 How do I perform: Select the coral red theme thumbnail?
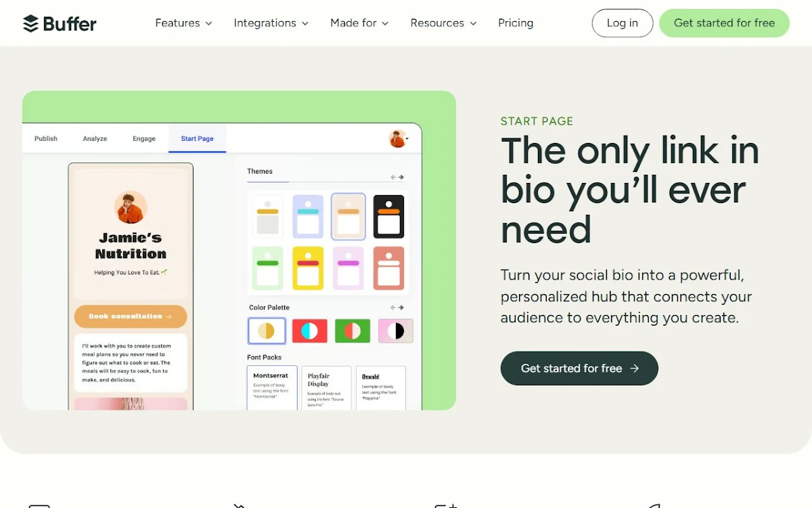[388, 268]
